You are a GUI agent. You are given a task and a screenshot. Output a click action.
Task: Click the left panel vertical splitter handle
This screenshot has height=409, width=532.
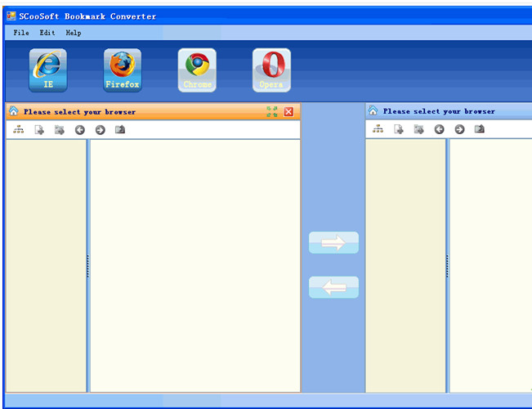pyautogui.click(x=87, y=266)
